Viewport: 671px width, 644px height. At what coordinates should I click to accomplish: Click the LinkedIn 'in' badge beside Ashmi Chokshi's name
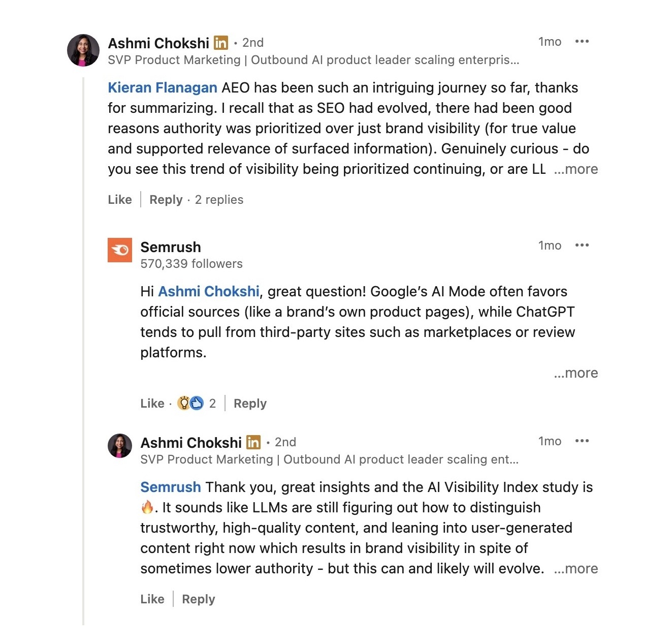(221, 43)
